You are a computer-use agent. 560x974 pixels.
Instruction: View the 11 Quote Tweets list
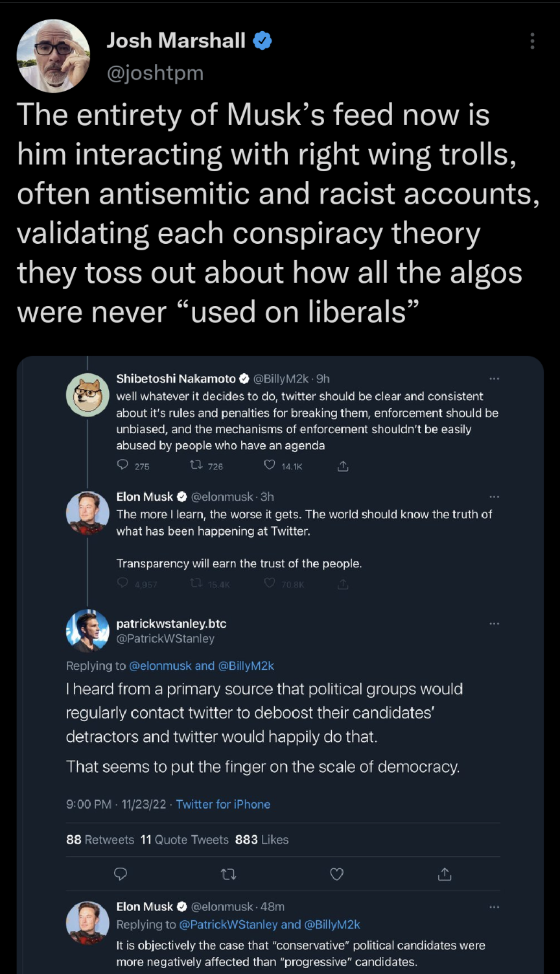click(x=185, y=839)
